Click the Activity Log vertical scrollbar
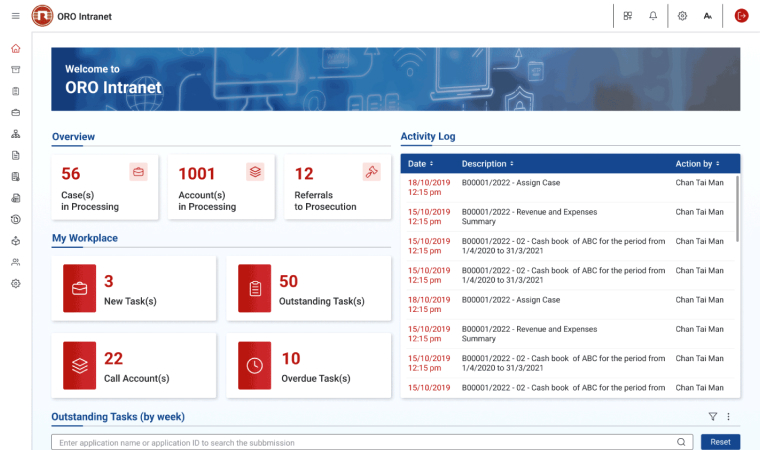The image size is (760, 450). 738,210
